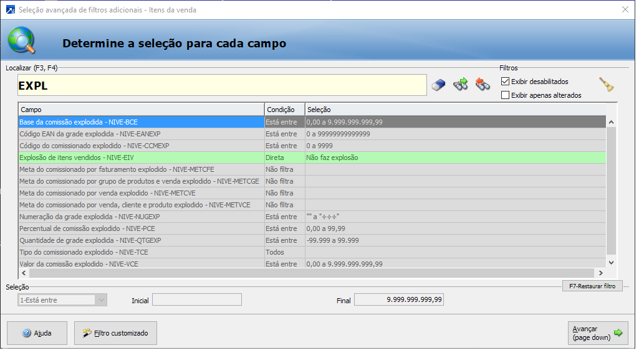Select row ending in NIVE-METCGE
644x353 pixels.
[312, 181]
